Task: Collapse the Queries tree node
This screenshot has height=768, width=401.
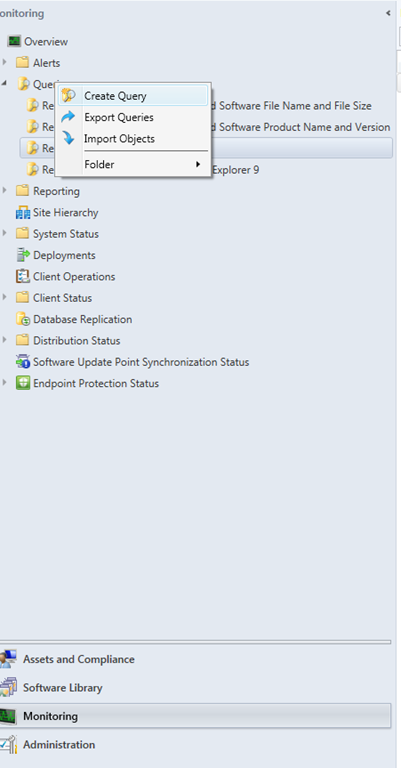Action: coord(4,84)
